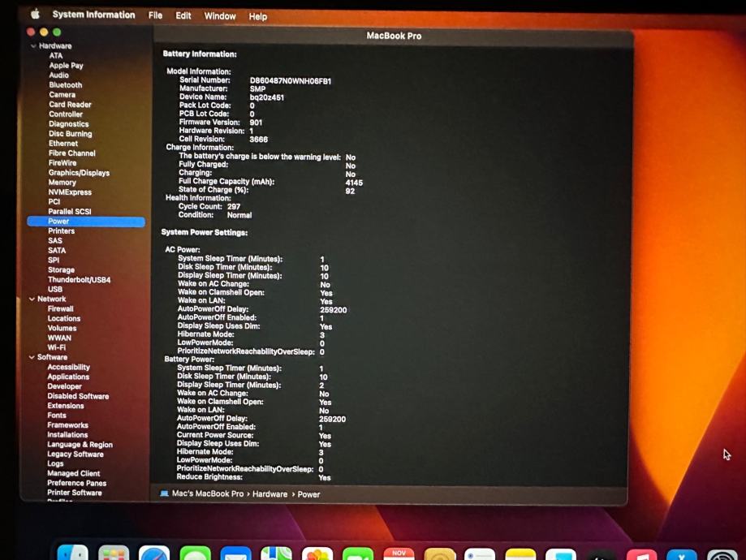The image size is (746, 560).
Task: Select Parallel SCSI in the sidebar
Action: click(70, 212)
